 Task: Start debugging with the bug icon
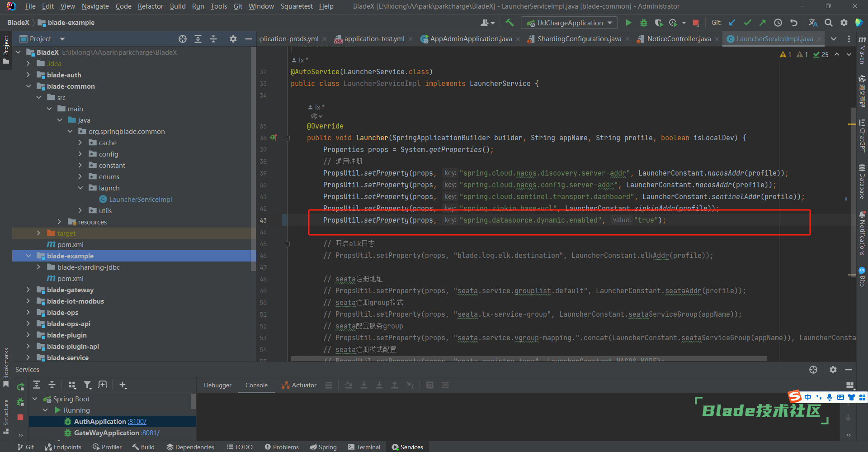[644, 23]
